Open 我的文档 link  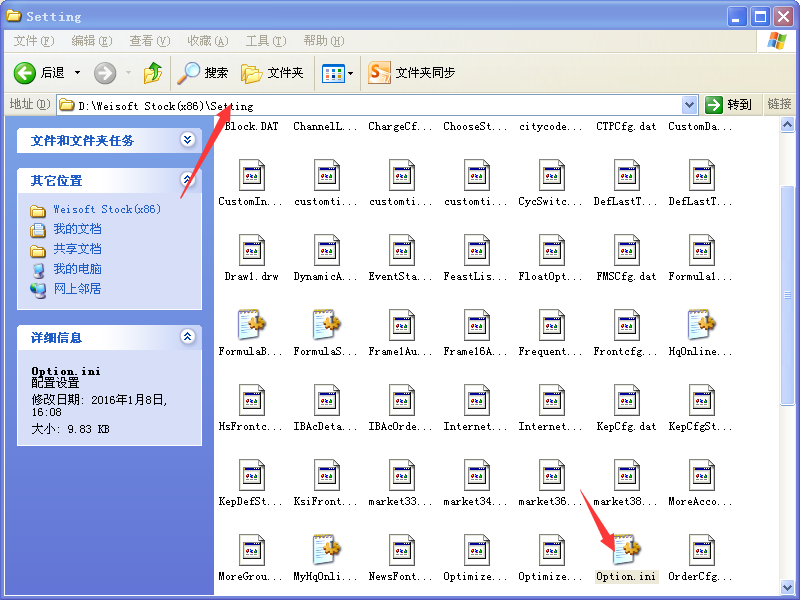(78, 229)
